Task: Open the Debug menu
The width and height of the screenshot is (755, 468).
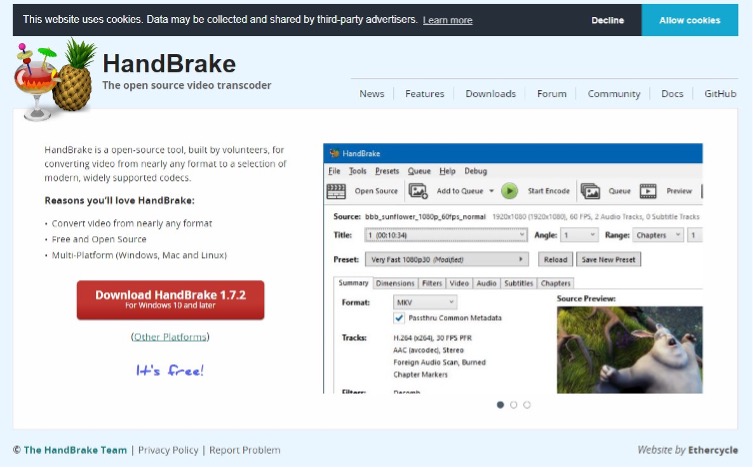Action: pyautogui.click(x=475, y=171)
